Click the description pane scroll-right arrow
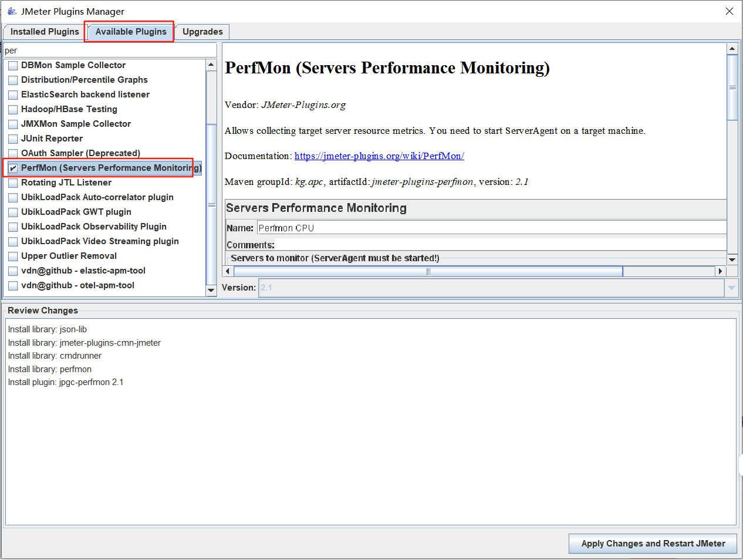 coord(721,271)
